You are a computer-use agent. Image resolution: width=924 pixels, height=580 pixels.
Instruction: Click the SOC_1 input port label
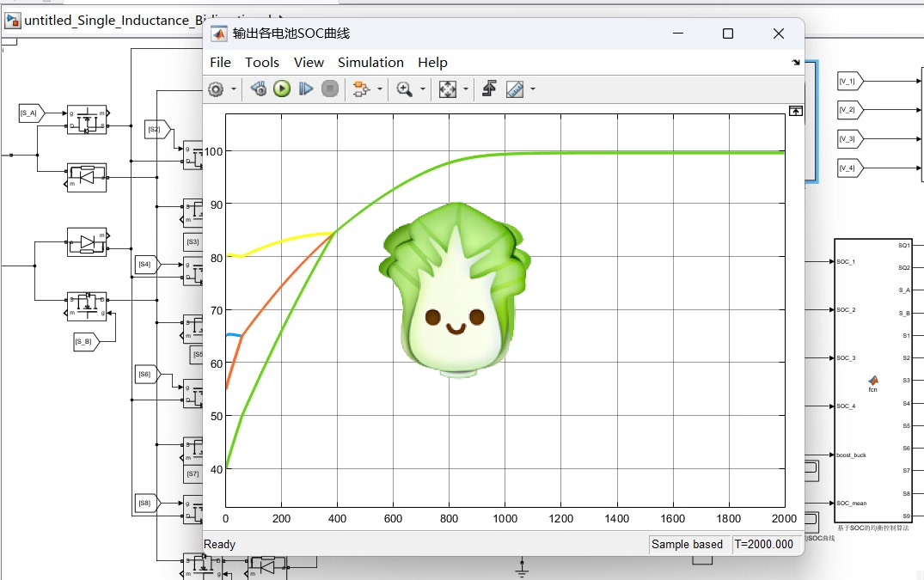click(846, 261)
